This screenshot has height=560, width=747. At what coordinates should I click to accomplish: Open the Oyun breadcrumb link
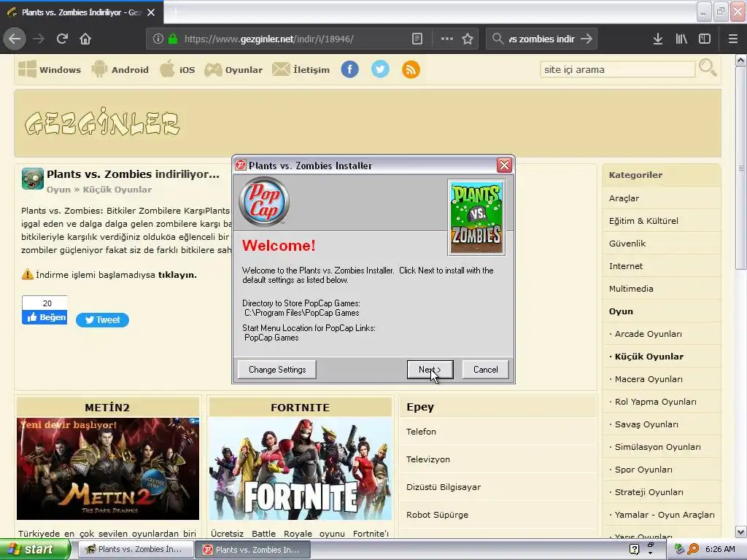[58, 190]
